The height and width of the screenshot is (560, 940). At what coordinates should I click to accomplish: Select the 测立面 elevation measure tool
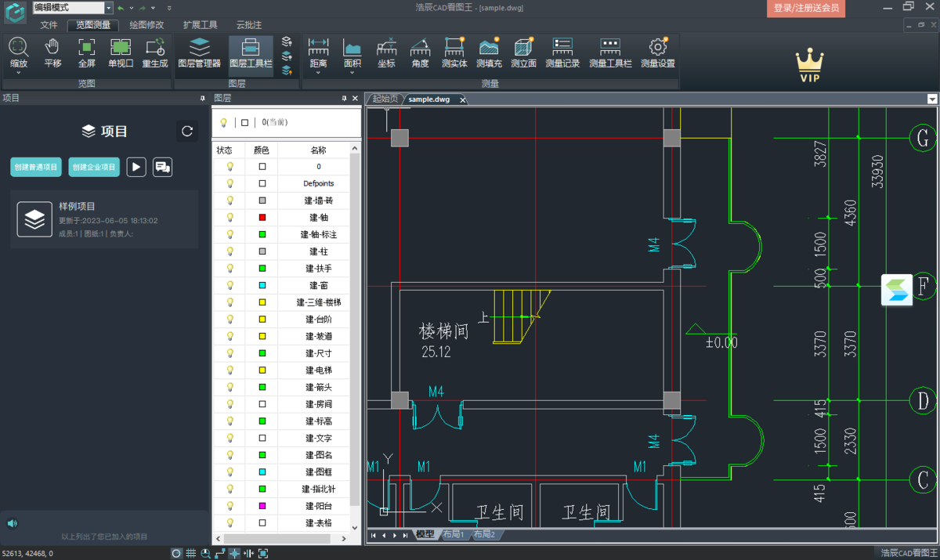point(523,53)
